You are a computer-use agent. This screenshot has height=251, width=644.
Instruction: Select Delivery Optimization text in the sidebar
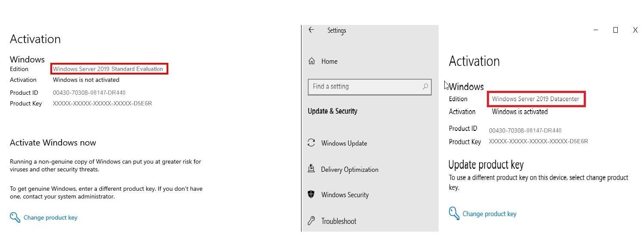[x=350, y=170]
